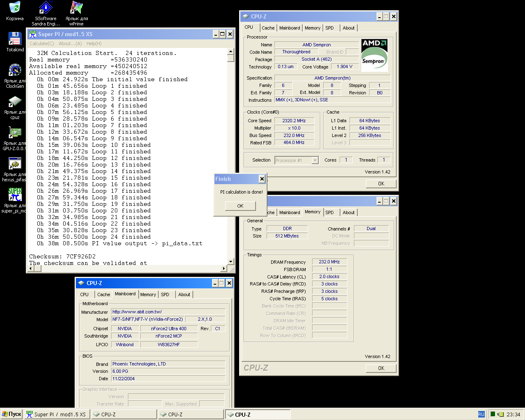Select About tab in memory CPU-Z window
This screenshot has height=420, width=525.
349,212
